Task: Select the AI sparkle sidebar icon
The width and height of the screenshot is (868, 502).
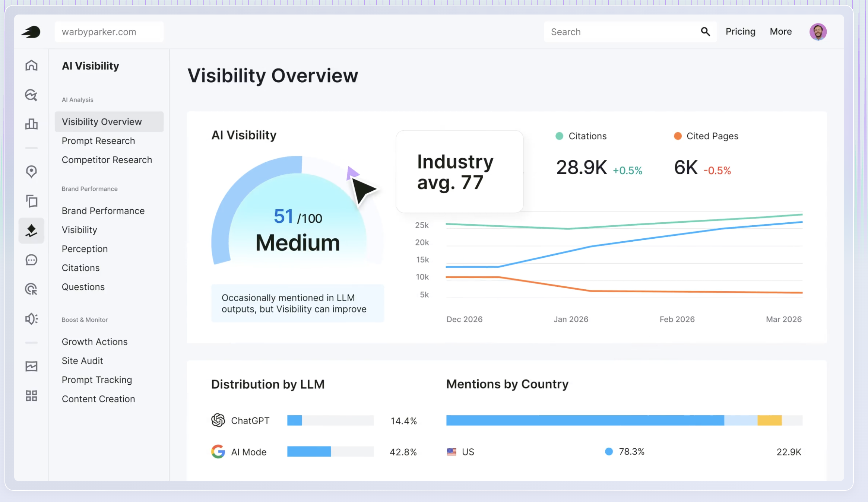Action: click(x=31, y=231)
